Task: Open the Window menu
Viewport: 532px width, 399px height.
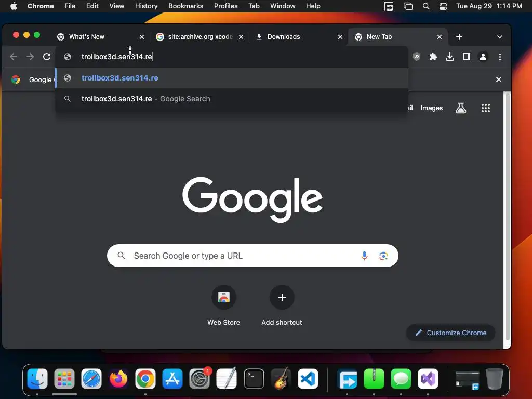Action: pyautogui.click(x=283, y=6)
